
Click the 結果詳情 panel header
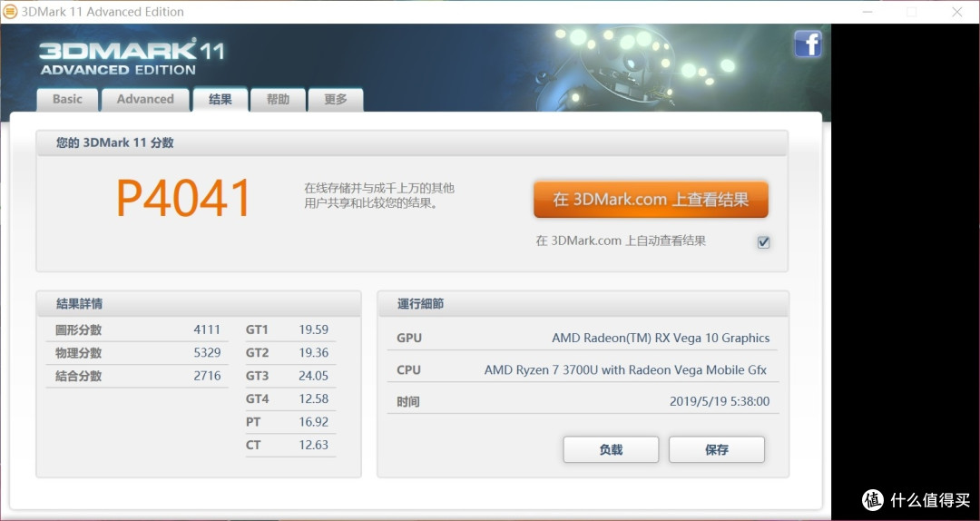tap(199, 304)
